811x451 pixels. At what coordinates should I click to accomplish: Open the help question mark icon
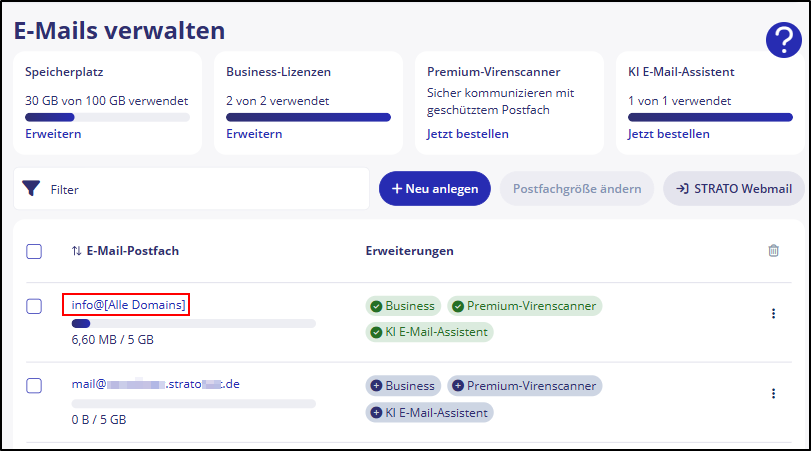(784, 39)
